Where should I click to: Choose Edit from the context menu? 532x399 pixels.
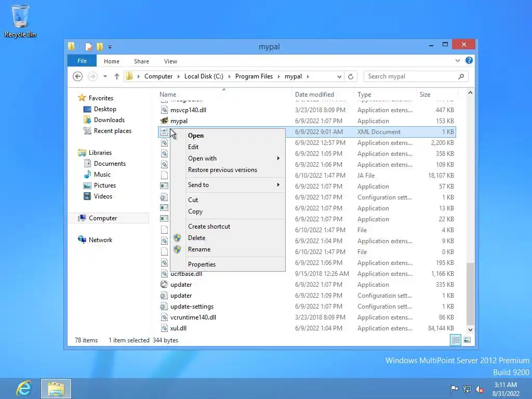tap(228, 147)
